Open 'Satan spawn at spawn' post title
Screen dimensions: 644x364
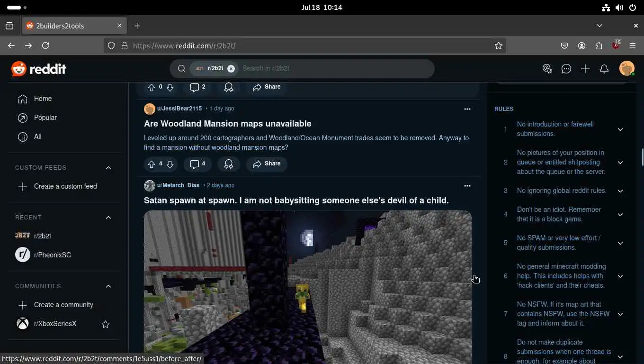click(x=296, y=200)
